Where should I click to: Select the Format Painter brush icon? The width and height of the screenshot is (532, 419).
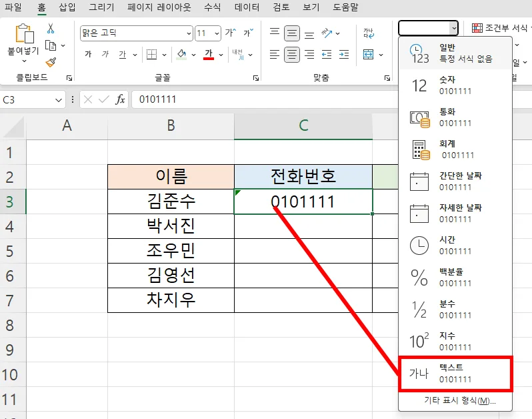click(51, 62)
